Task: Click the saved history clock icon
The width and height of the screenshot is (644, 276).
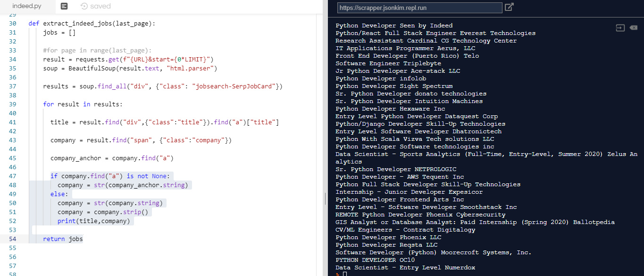Action: 84,6
